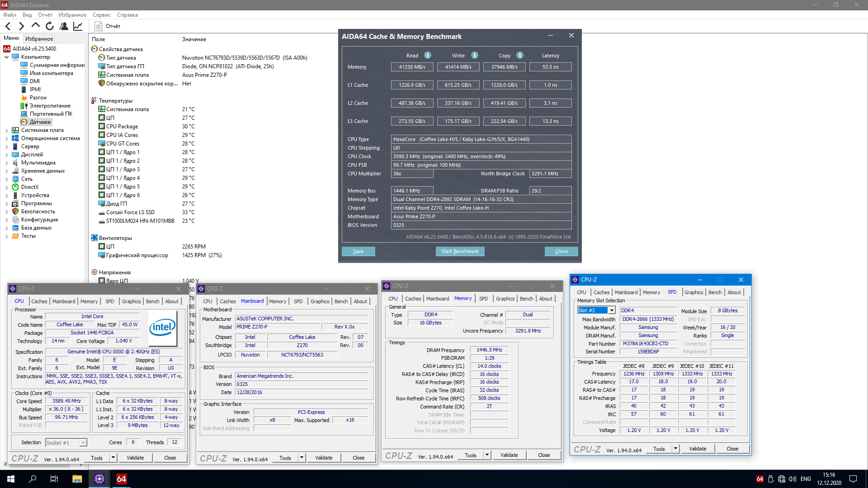868x488 pixels.
Task: Click the refresh icon in AIDA64 toolbar
Action: pyautogui.click(x=50, y=26)
